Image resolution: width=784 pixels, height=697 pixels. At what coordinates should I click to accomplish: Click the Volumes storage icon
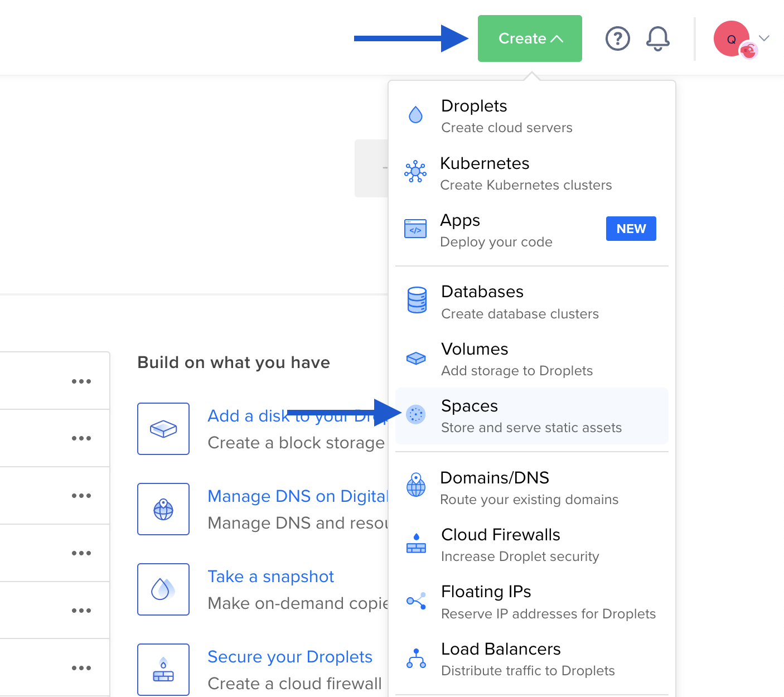(415, 358)
